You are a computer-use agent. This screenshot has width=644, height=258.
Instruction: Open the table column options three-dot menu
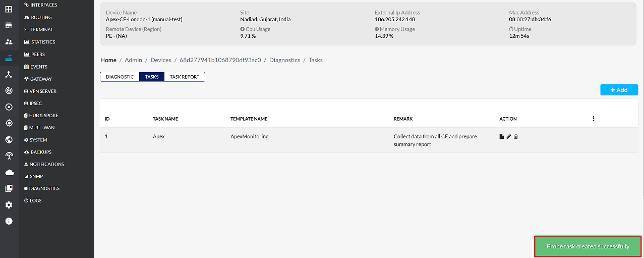click(x=594, y=119)
